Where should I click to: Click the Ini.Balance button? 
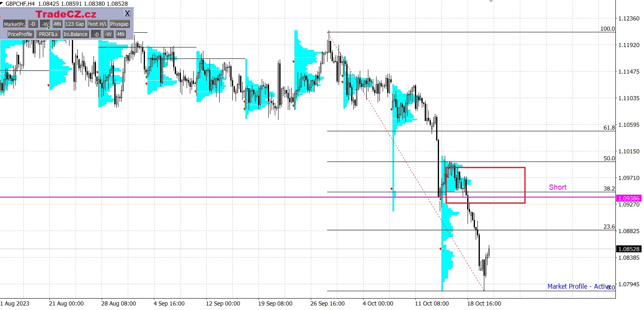coord(76,34)
